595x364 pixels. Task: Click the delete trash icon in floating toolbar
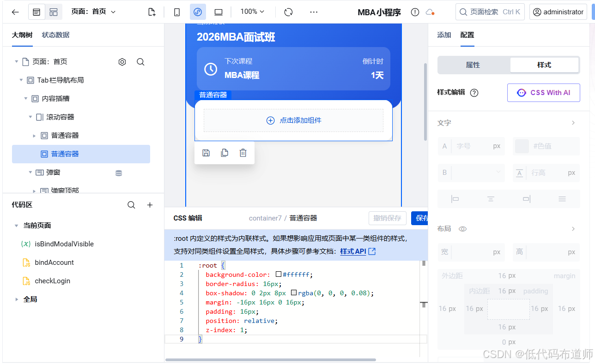pos(243,153)
